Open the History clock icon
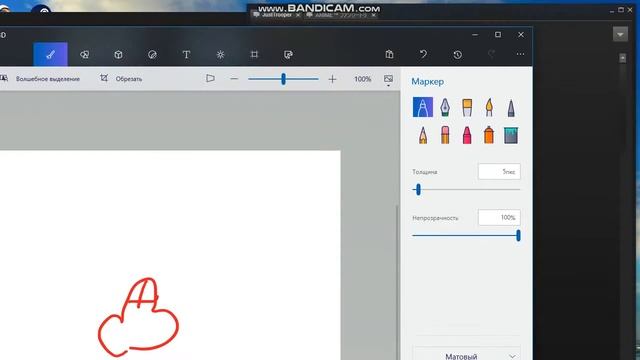The width and height of the screenshot is (640, 360). tap(458, 54)
